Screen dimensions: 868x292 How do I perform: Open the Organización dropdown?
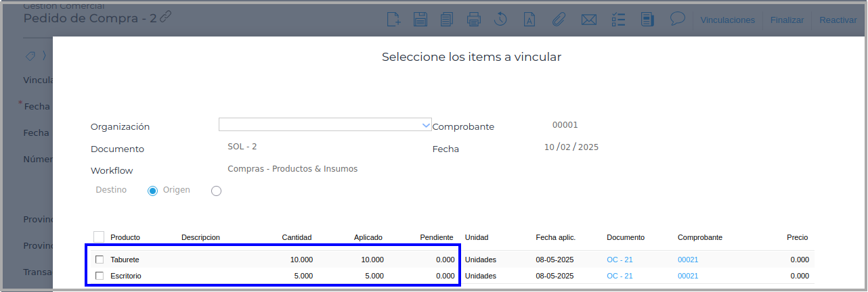point(325,124)
